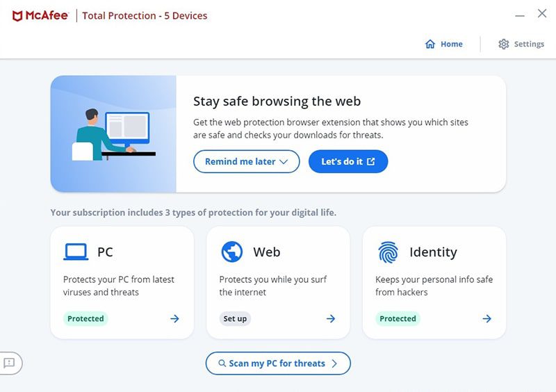Click the arrow on the Identity card
This screenshot has width=556, height=392.
[x=487, y=319]
